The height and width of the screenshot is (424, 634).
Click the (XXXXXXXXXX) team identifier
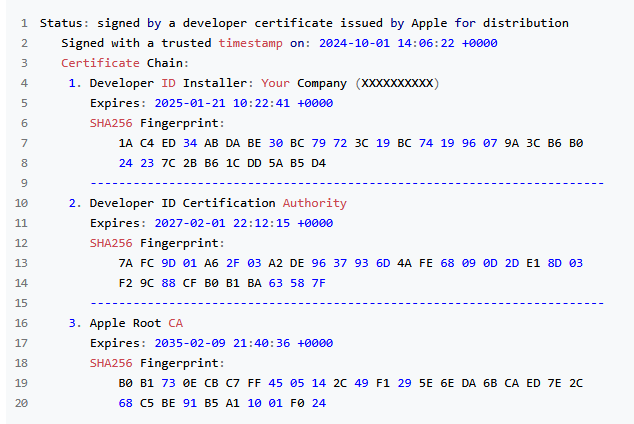click(397, 83)
